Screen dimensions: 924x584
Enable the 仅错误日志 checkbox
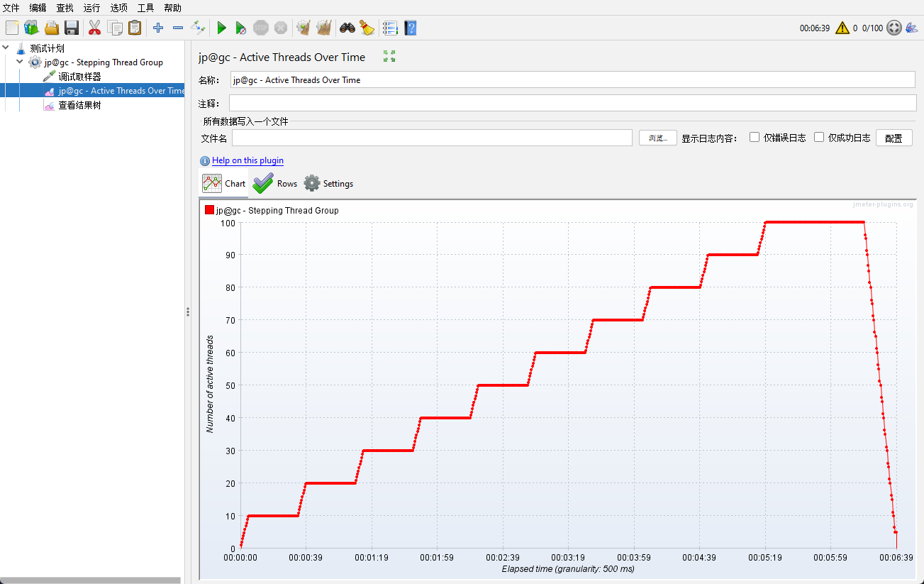point(755,137)
